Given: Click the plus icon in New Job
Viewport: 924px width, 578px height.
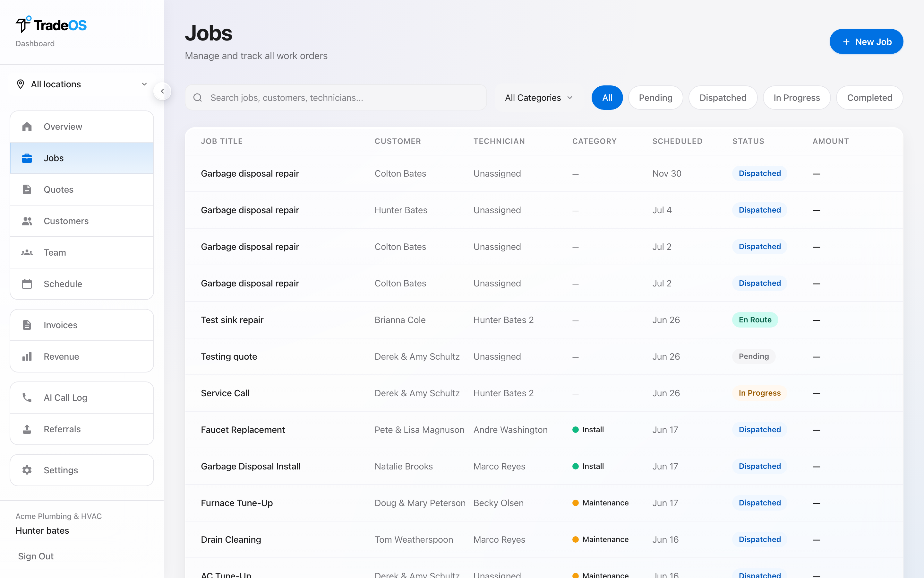Looking at the screenshot, I should click(846, 42).
